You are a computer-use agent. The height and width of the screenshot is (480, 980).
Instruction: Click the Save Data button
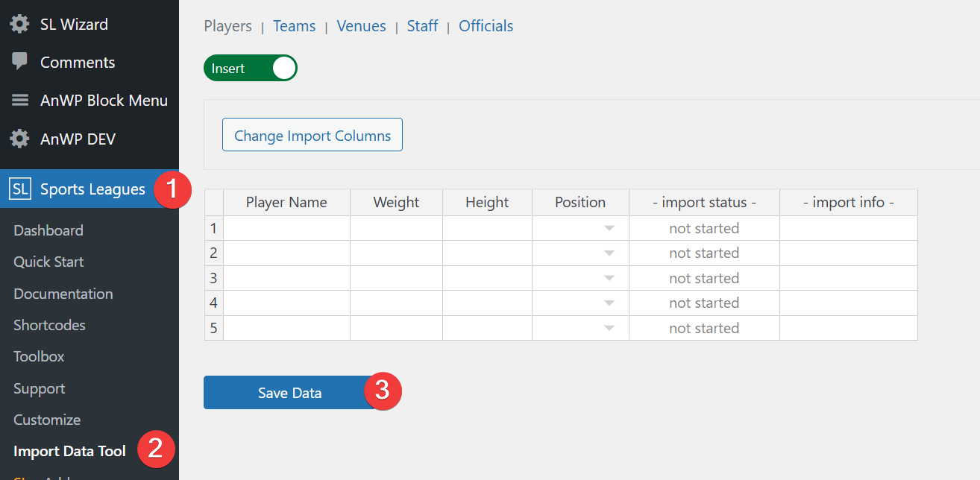pos(290,393)
